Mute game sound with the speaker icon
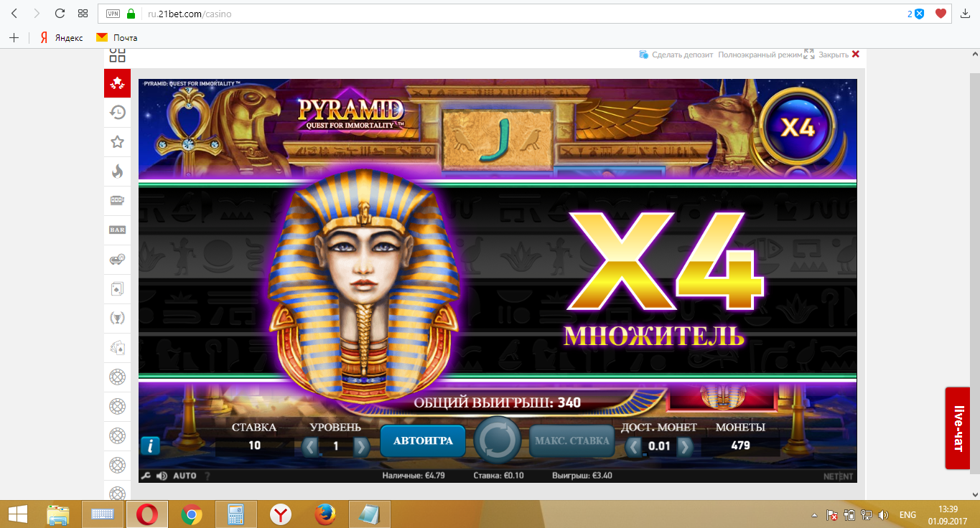Screen dimensions: 980x528 pos(162,476)
